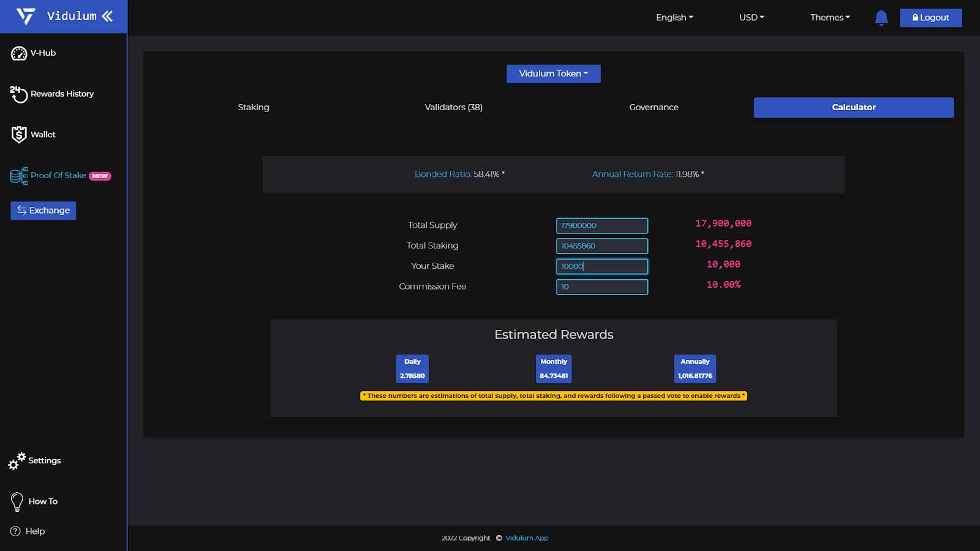Image resolution: width=980 pixels, height=551 pixels.
Task: Open USD currency dropdown
Action: [752, 18]
